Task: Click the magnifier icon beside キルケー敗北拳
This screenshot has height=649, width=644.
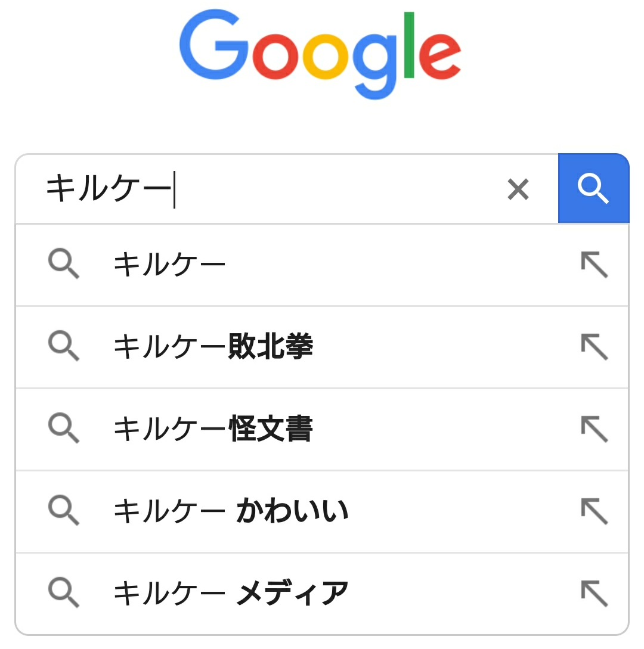Action: [63, 347]
